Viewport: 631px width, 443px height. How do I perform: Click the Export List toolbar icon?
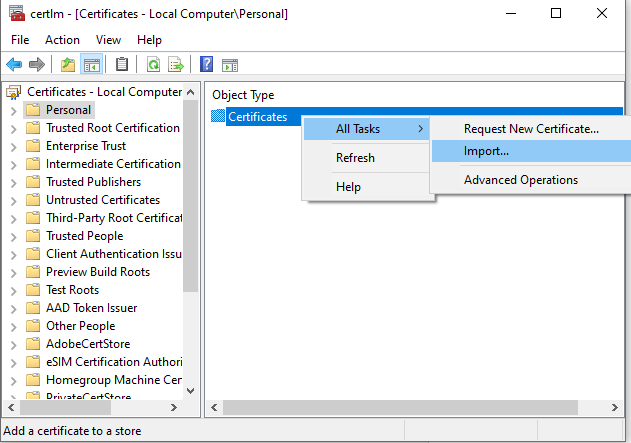tap(176, 64)
